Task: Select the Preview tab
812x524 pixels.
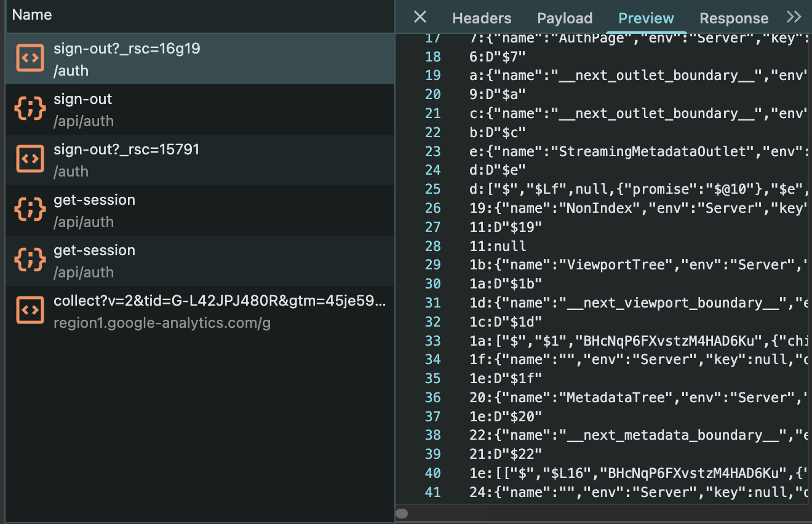Action: click(x=646, y=18)
